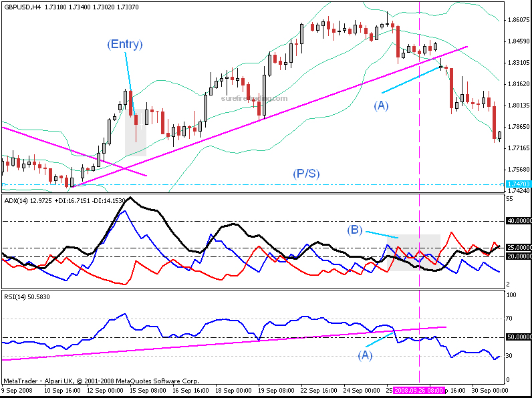Click the 40.00000 ADX level label

point(519,221)
